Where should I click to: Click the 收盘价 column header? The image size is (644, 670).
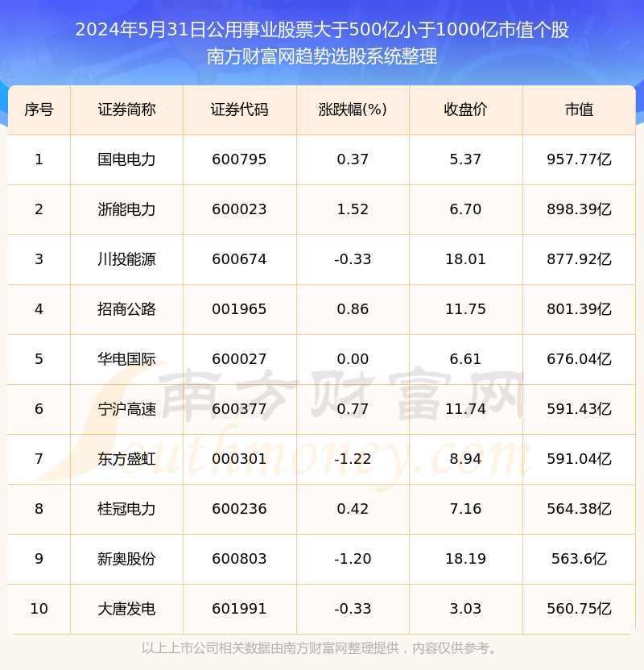[x=465, y=110]
